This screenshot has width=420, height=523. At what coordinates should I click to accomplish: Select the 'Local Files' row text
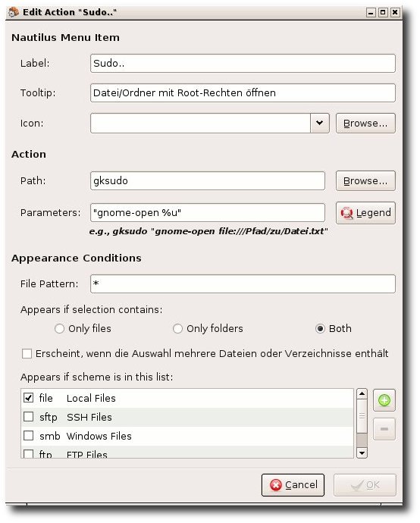(x=91, y=398)
